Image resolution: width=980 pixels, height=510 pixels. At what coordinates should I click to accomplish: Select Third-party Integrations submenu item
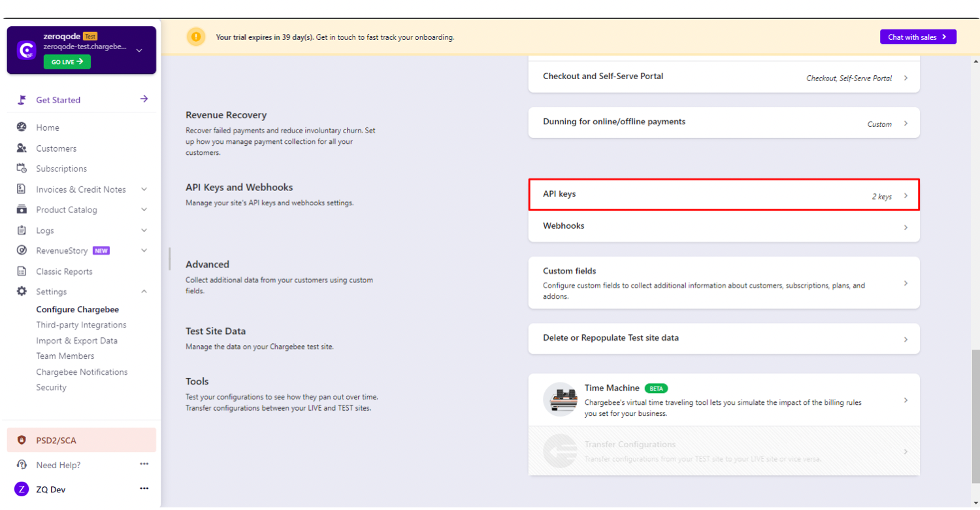82,325
